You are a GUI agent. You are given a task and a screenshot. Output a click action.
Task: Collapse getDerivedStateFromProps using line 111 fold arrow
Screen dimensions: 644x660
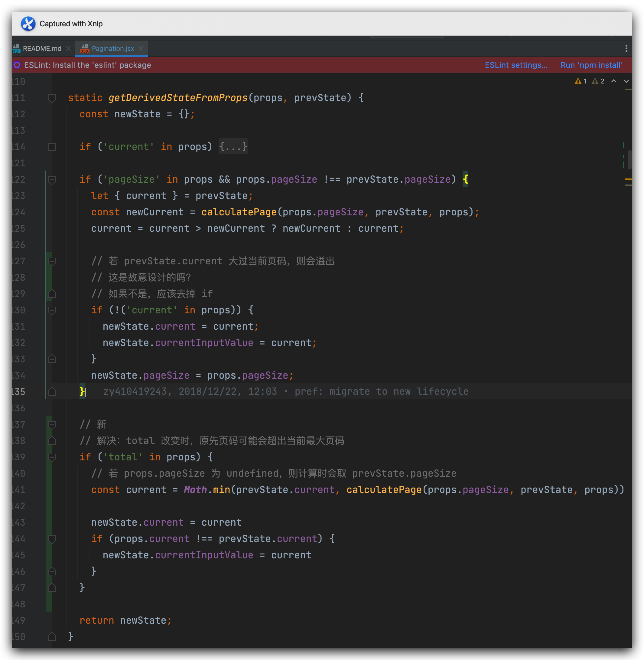[x=51, y=98]
